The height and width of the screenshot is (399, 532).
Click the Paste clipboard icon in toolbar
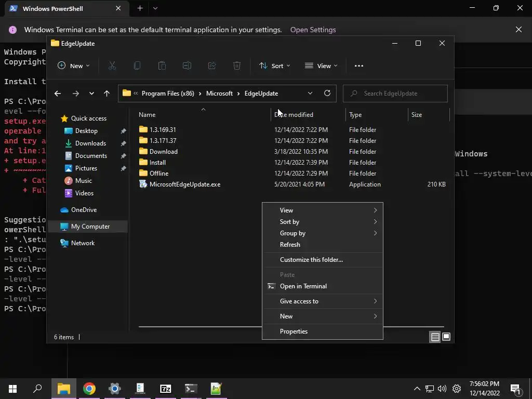162,66
